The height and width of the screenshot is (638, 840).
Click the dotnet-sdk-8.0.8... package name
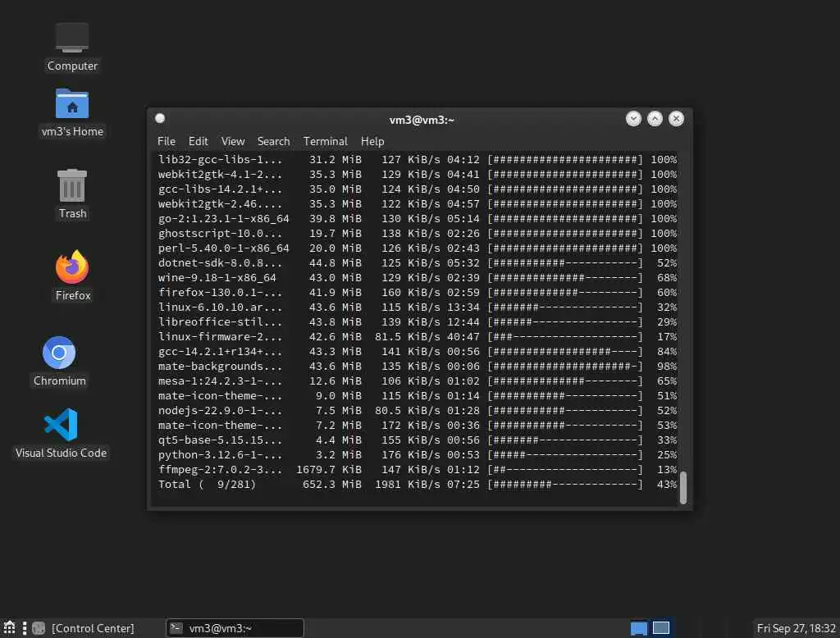coord(220,263)
